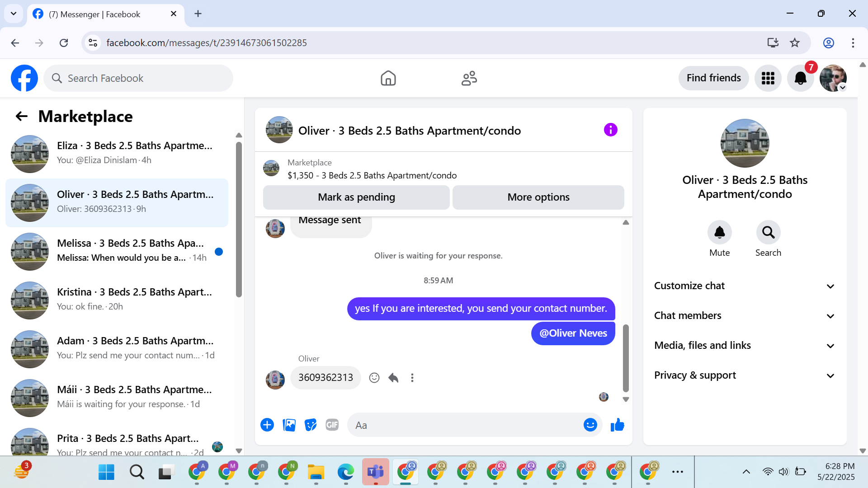This screenshot has width=868, height=488.
Task: Expand Media, files and links section
Action: tap(745, 346)
